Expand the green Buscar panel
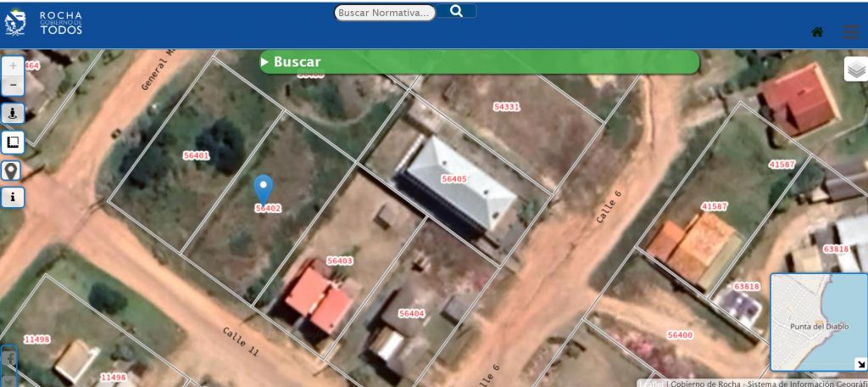Viewport: 868px width, 387px height. pos(480,62)
